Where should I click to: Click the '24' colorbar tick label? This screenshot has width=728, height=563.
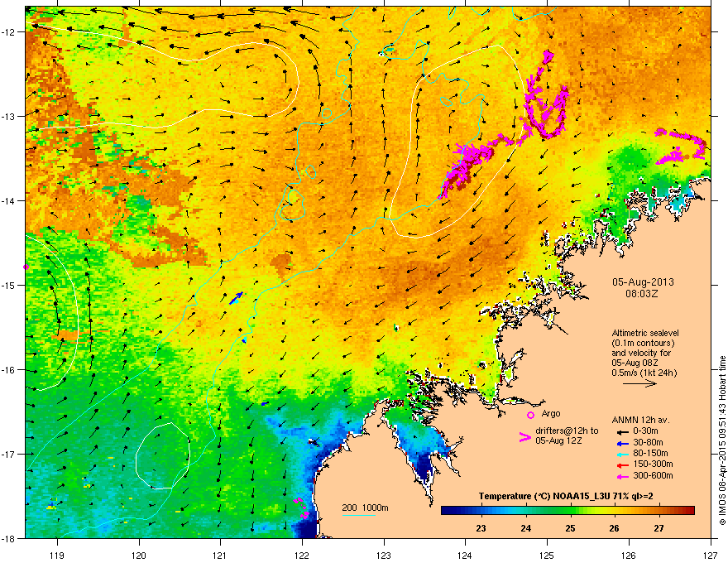(525, 528)
